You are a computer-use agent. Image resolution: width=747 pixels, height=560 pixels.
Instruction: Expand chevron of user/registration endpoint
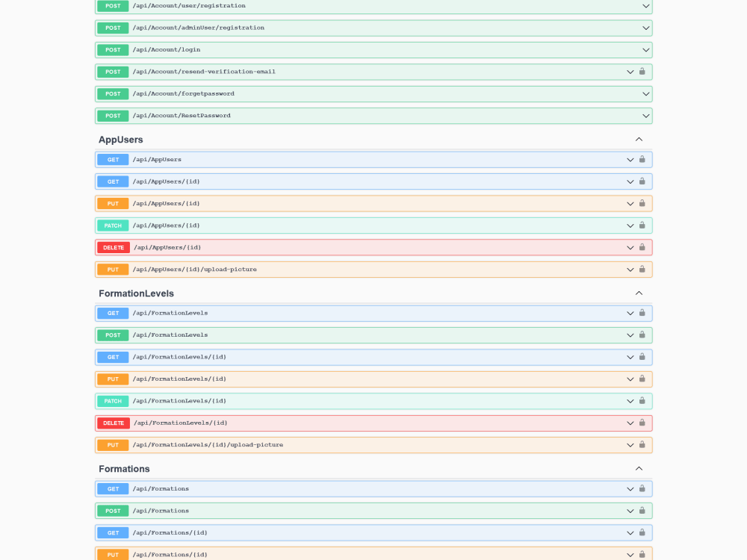[645, 6]
